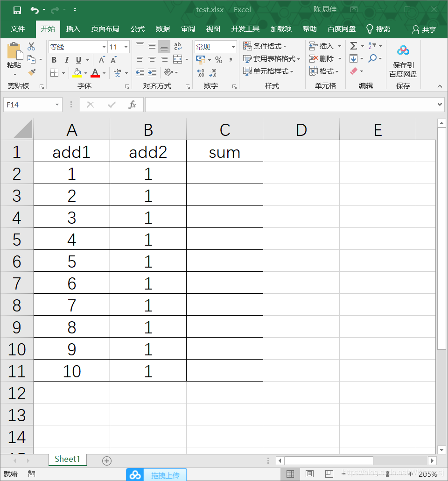Click the text Orientation icon
Image resolution: width=448 pixels, height=481 pixels.
pos(168,72)
